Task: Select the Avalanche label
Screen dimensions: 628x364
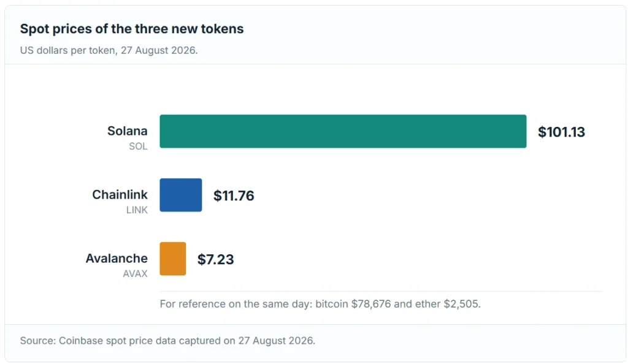Action: coord(117,258)
